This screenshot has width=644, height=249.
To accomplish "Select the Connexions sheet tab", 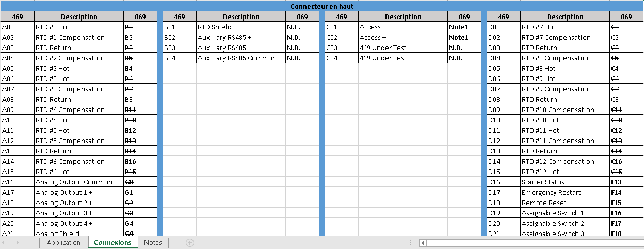I will (x=112, y=243).
